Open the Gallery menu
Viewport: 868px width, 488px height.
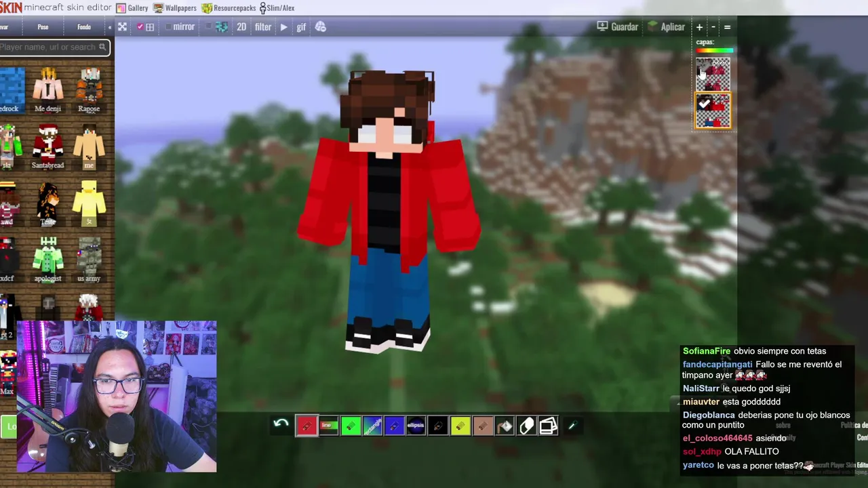point(132,8)
